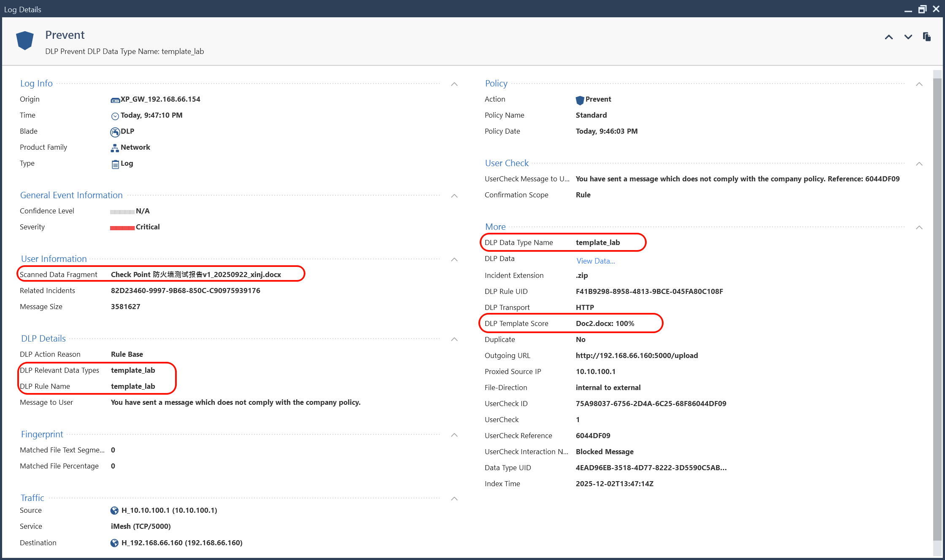
Task: Click the Prevent shield icon in header
Action: pos(25,41)
